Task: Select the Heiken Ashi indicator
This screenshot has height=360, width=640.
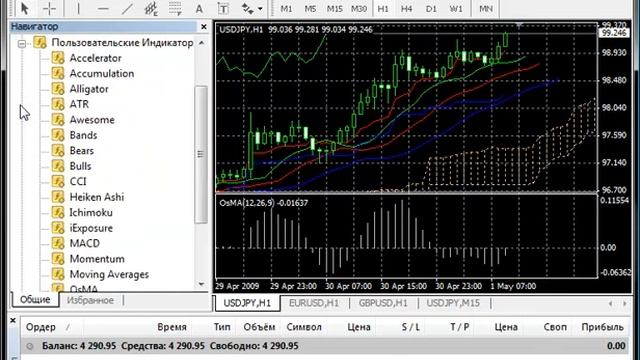Action: tap(97, 197)
